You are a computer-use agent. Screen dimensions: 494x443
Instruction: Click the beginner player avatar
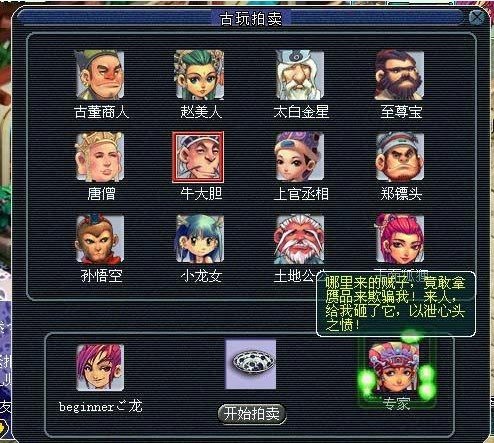point(100,367)
